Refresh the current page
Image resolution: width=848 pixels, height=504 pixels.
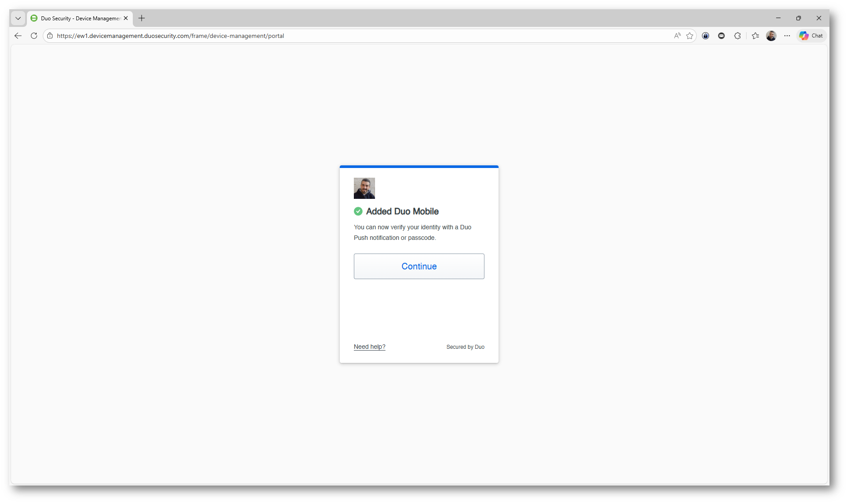pos(34,36)
